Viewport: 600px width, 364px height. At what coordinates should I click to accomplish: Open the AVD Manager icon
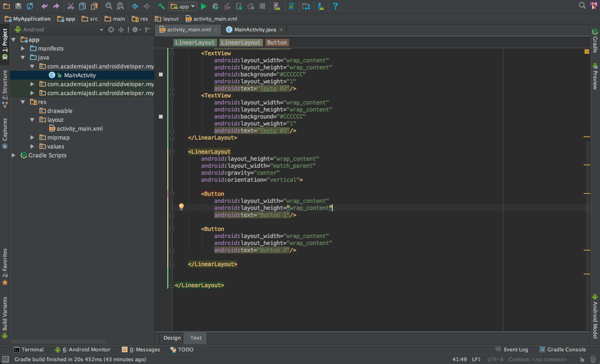coord(277,7)
